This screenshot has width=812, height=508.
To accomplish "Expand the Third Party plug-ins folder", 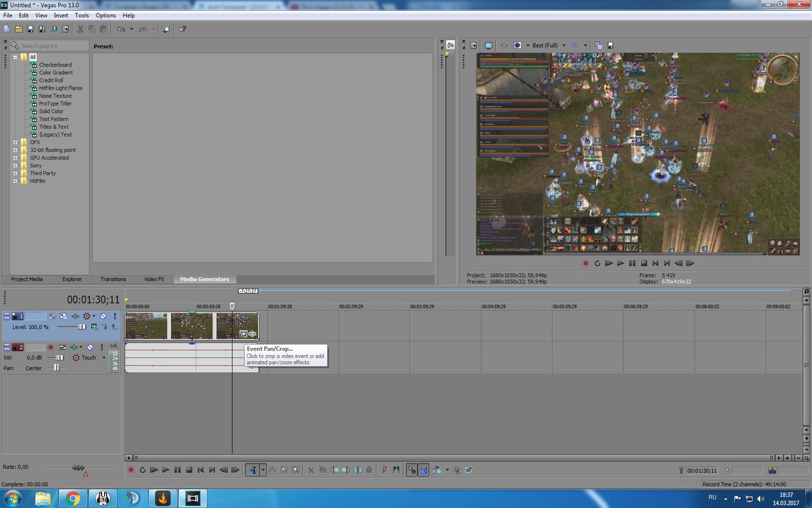I will (x=15, y=173).
